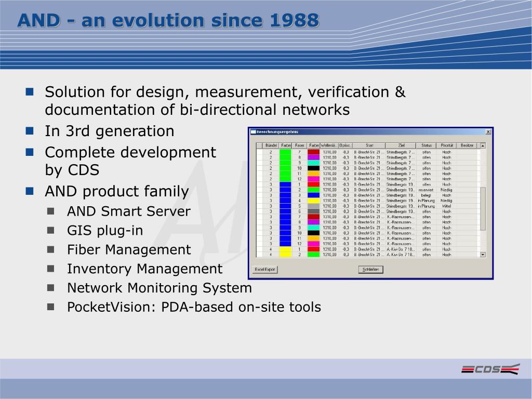Click '-0,3' cell in Bündel 2 Faser 7 row
The height and width of the screenshot is (399, 532).
pos(345,152)
